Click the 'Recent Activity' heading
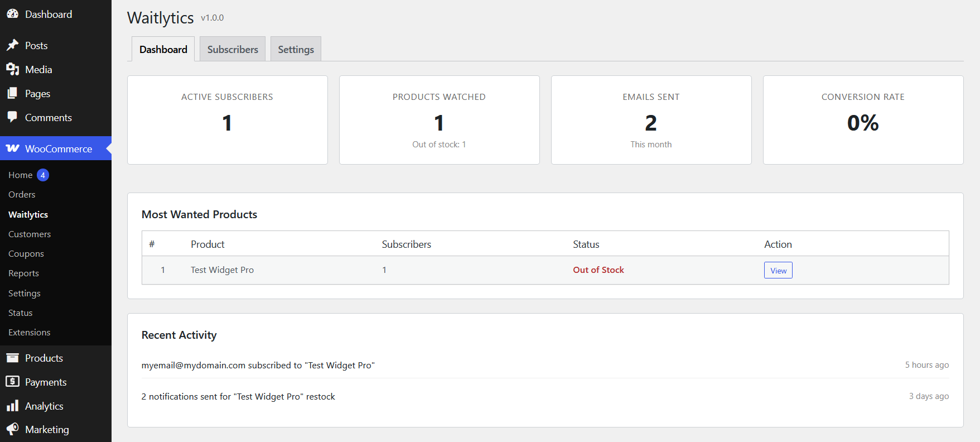980x442 pixels. (x=179, y=335)
